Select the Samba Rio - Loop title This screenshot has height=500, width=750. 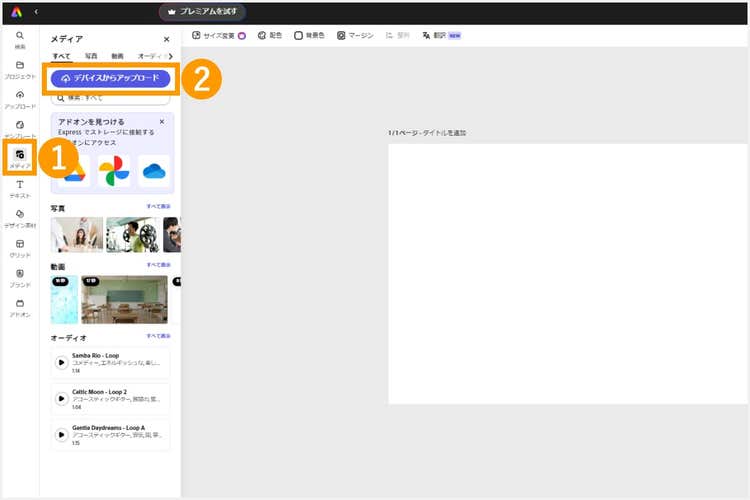[x=95, y=356]
